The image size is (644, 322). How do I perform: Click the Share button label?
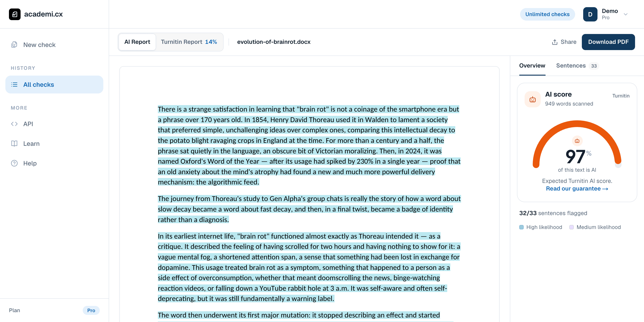pos(568,42)
